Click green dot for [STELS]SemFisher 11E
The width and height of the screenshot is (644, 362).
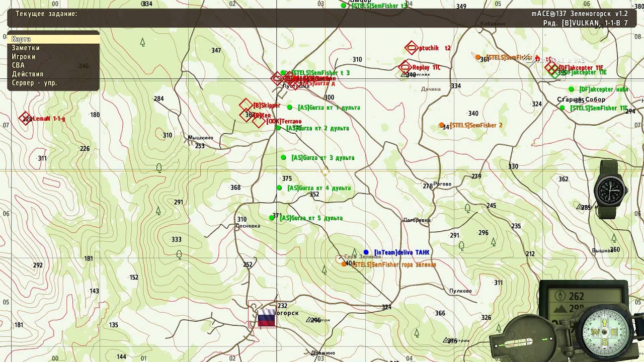[x=562, y=108]
